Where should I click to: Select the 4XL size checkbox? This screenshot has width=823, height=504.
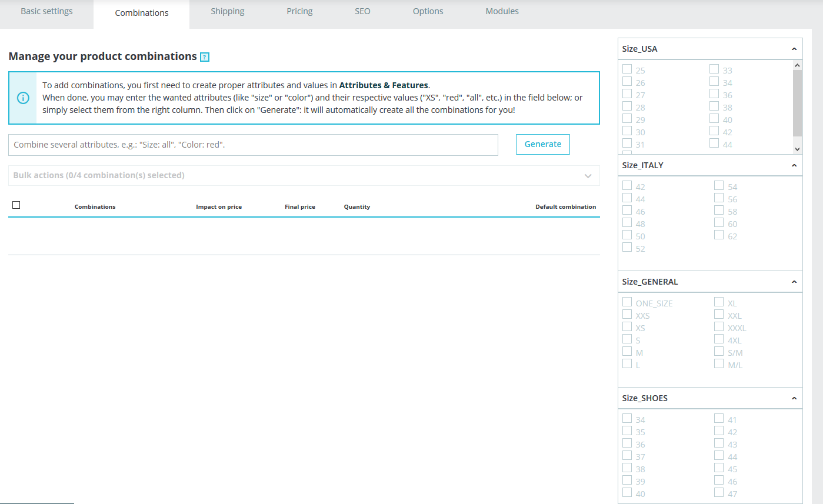click(719, 339)
